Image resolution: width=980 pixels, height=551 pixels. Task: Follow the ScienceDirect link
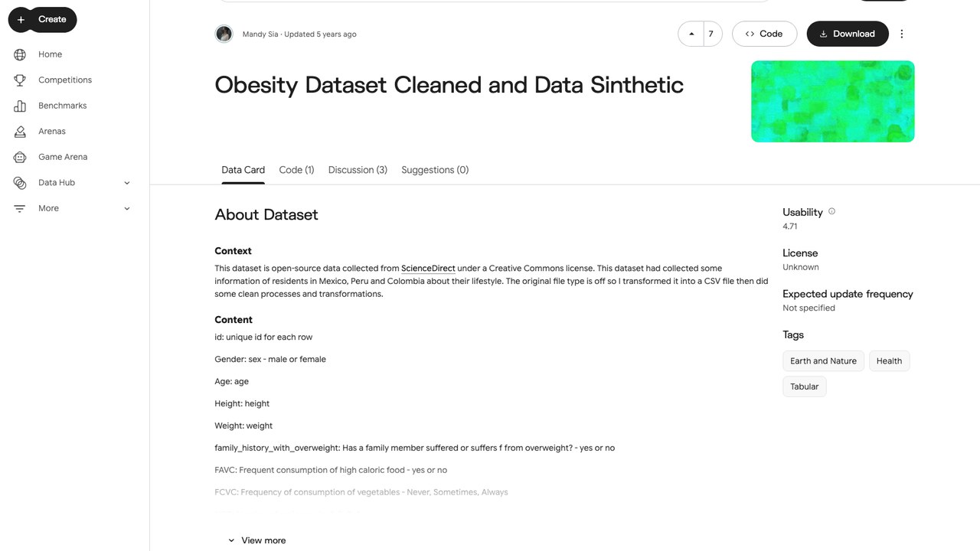click(x=428, y=269)
